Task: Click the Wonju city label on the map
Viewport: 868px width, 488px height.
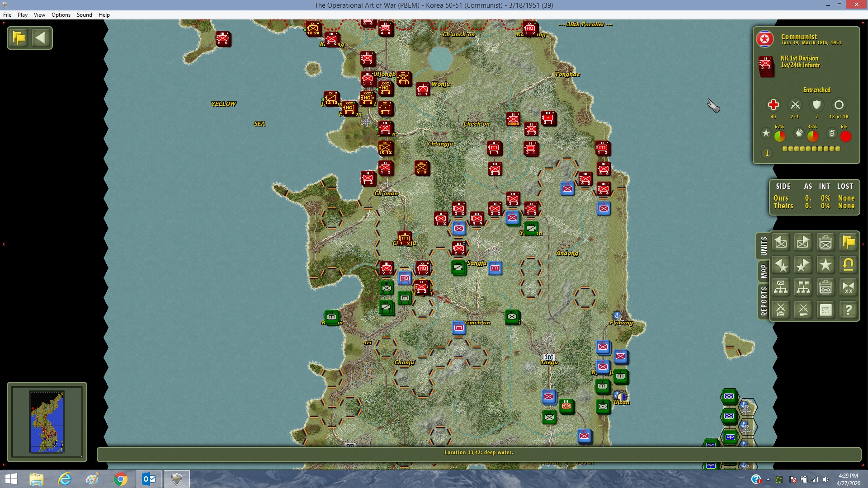Action: click(440, 84)
